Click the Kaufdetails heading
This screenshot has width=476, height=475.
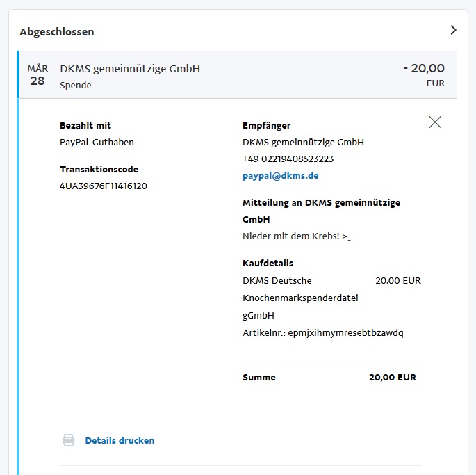[x=268, y=263]
